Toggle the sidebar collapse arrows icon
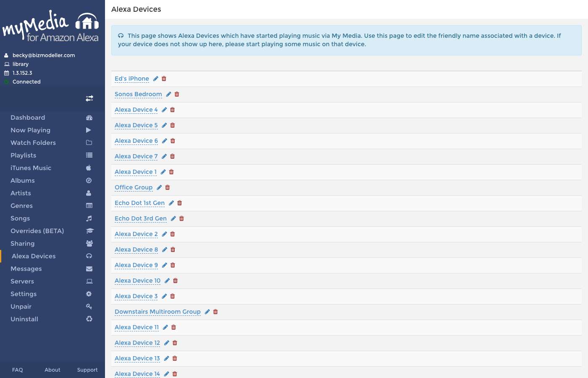The height and width of the screenshot is (378, 588). pyautogui.click(x=89, y=98)
